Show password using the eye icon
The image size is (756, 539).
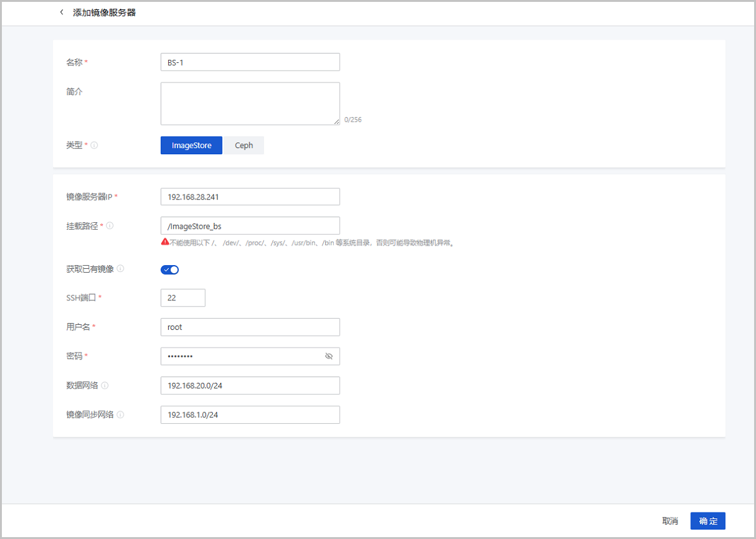coord(328,356)
